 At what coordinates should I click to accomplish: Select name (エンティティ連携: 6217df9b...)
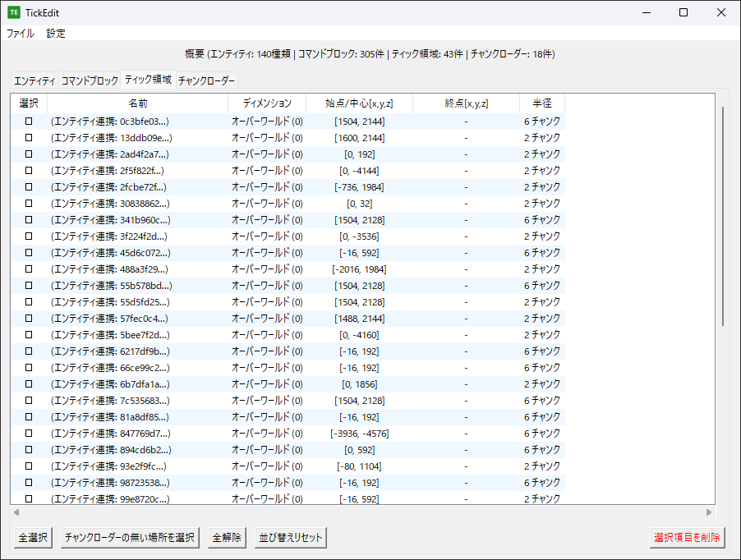[110, 351]
